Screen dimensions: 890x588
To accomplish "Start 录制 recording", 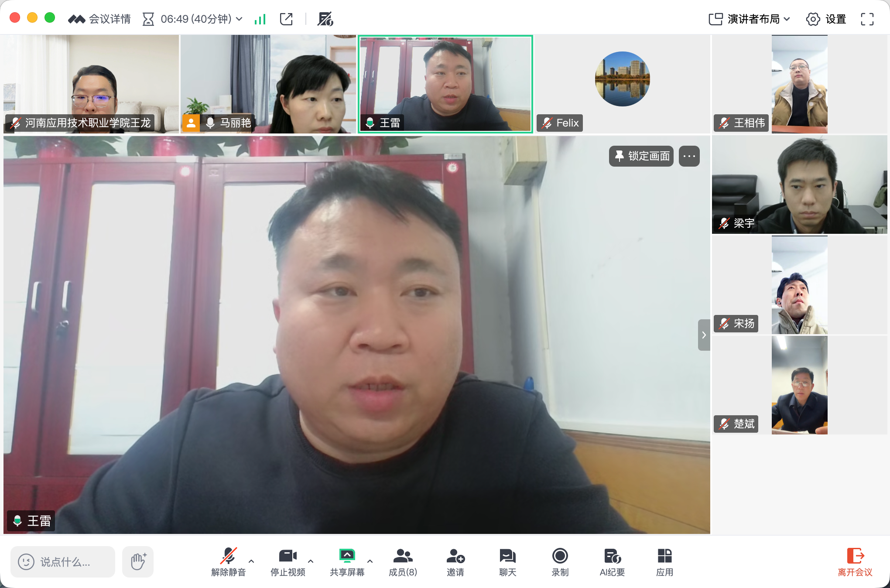I will pyautogui.click(x=560, y=562).
